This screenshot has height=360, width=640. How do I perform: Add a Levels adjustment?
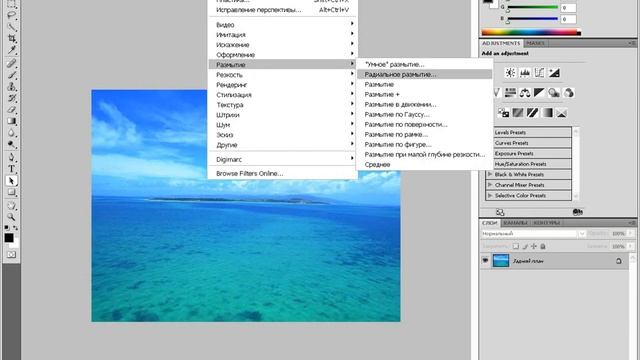525,73
